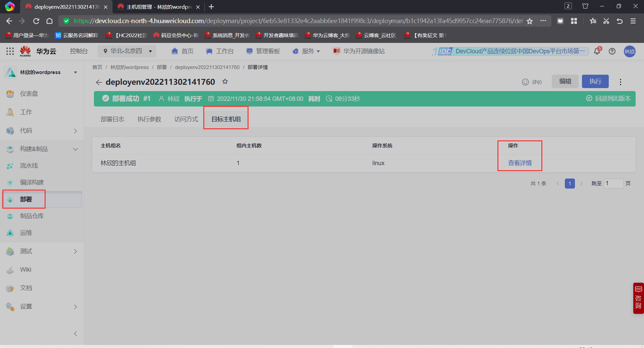Click the browser reload icon
Image resolution: width=644 pixels, height=348 pixels.
click(36, 21)
